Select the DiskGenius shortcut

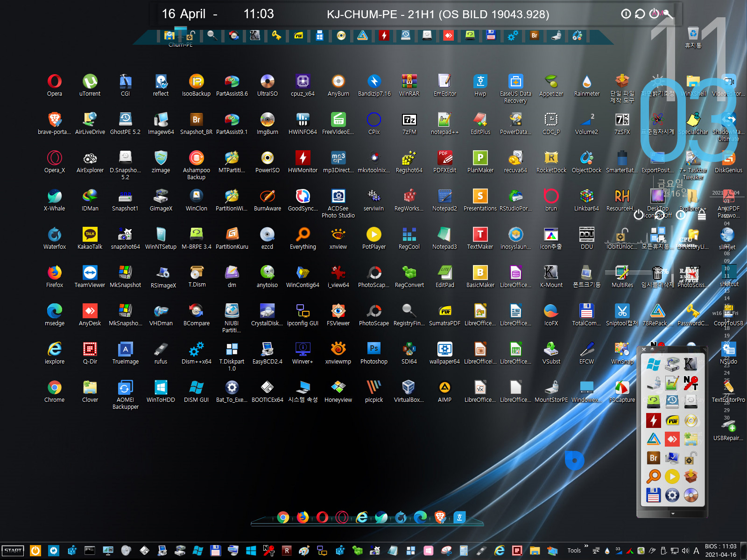[x=728, y=161]
